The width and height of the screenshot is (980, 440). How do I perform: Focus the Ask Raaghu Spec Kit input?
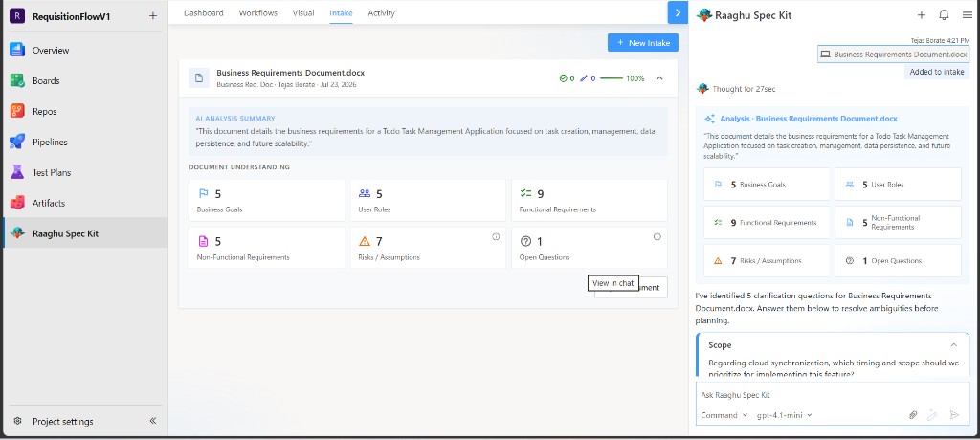[832, 395]
